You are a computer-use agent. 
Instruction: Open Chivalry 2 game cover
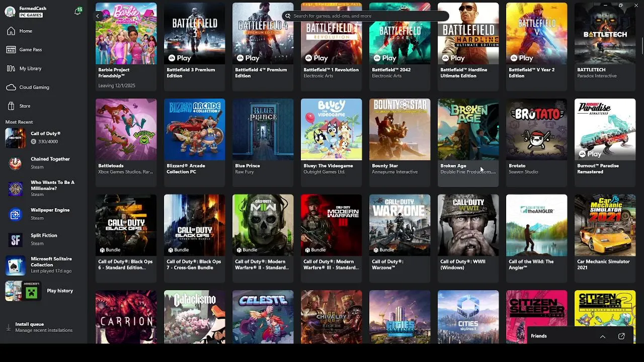pos(331,317)
